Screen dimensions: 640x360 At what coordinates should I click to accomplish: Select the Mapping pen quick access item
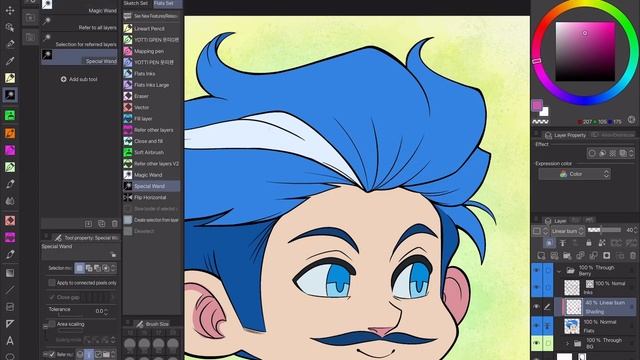[151, 51]
